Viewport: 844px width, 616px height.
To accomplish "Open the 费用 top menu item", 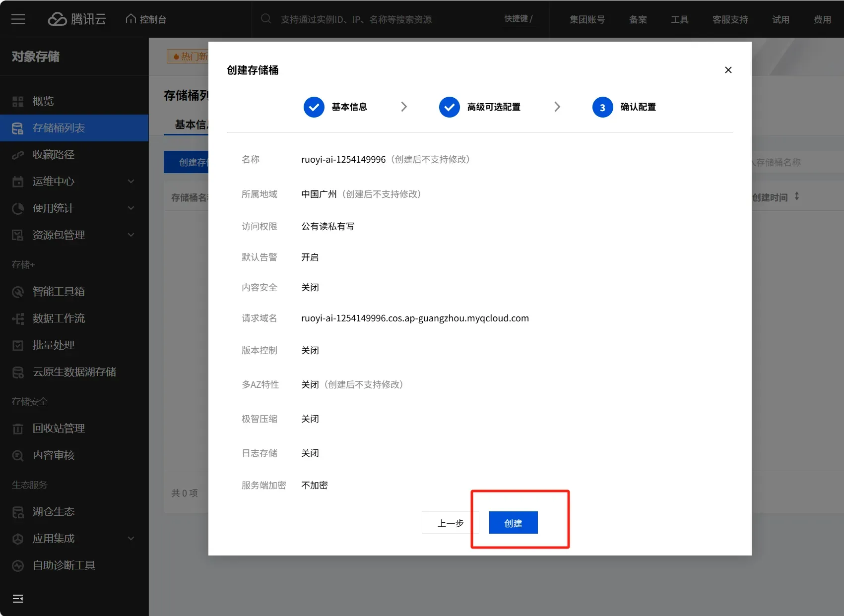I will click(822, 19).
